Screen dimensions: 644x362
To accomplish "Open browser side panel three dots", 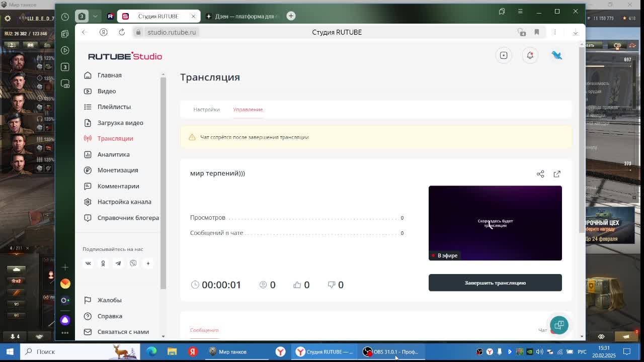I will 65,332.
